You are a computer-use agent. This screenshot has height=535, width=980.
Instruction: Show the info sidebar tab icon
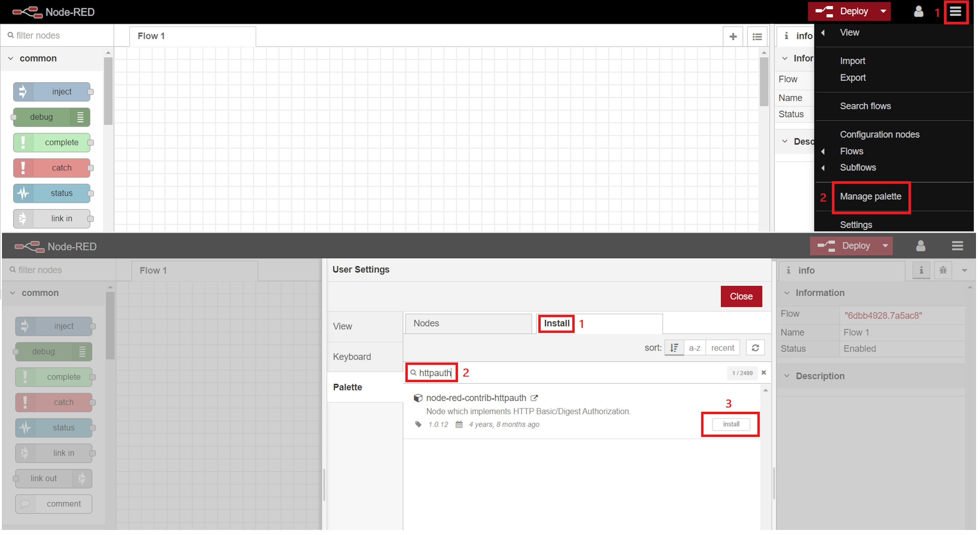click(921, 270)
